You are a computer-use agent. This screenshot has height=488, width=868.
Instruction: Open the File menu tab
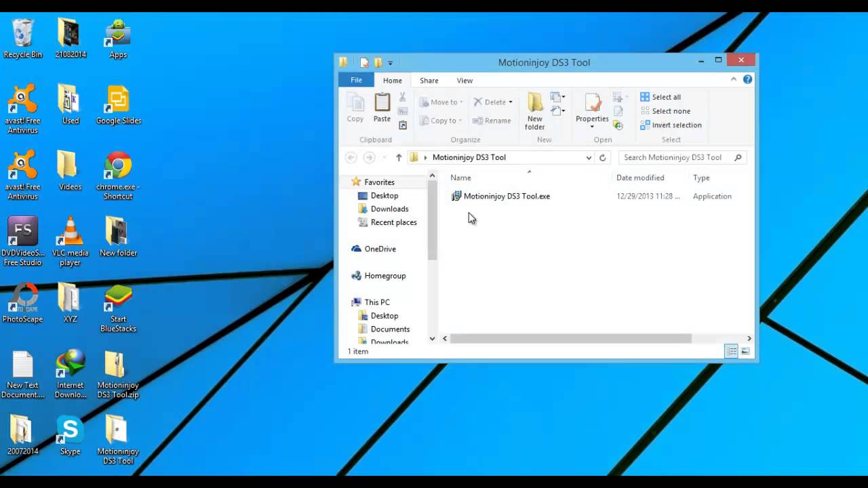356,80
